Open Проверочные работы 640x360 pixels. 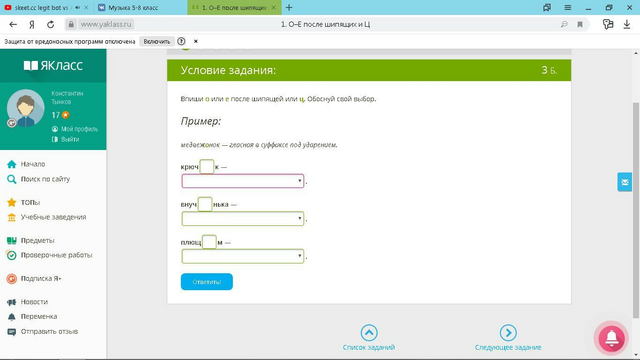point(56,255)
